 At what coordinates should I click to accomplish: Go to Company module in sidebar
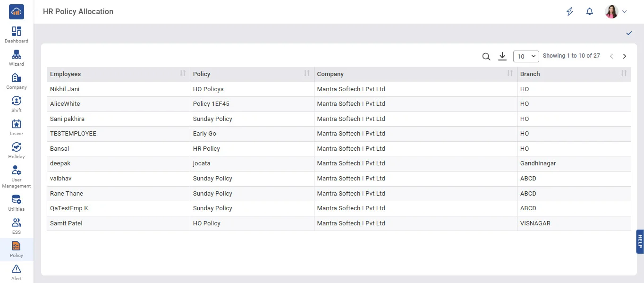coord(17,81)
